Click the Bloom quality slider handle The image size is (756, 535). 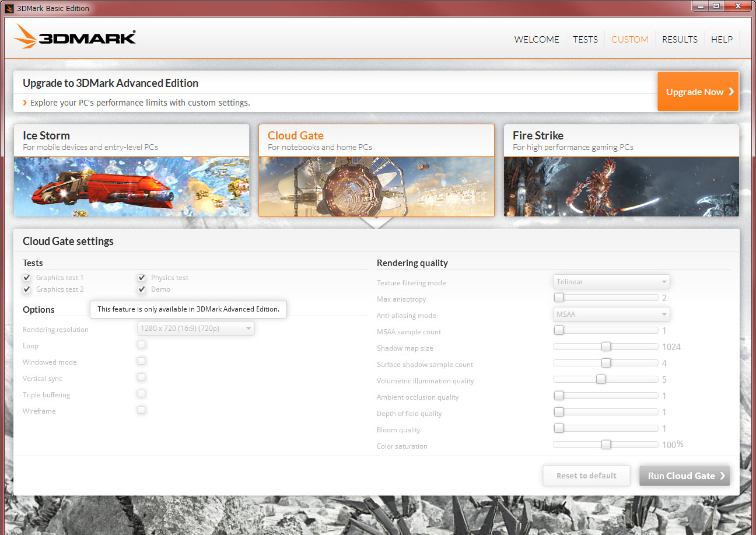click(x=559, y=428)
